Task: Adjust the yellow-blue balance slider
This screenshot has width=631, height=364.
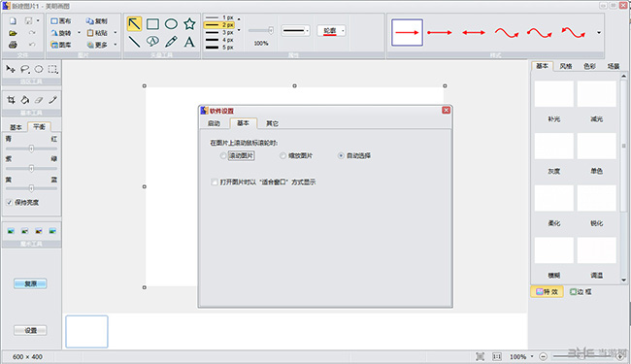Action: (31, 188)
